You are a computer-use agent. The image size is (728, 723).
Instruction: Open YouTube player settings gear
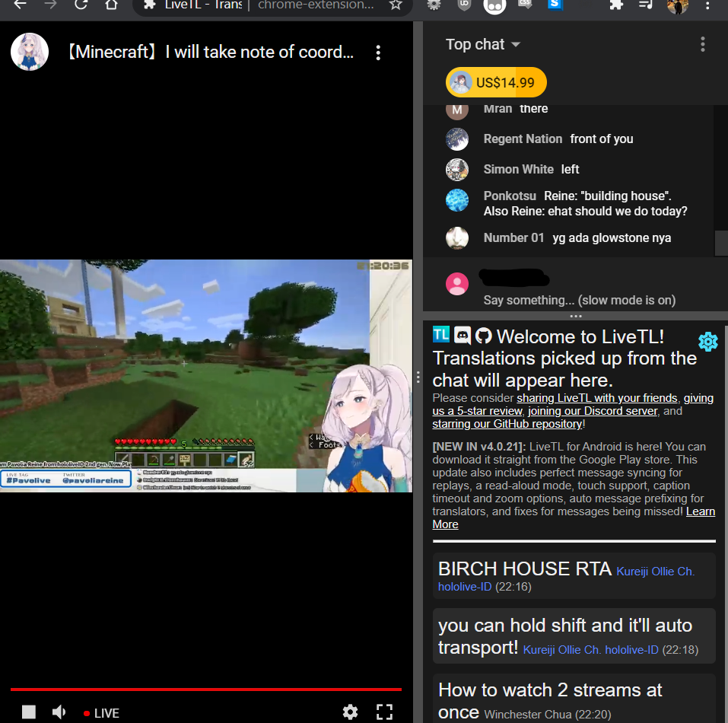(351, 712)
